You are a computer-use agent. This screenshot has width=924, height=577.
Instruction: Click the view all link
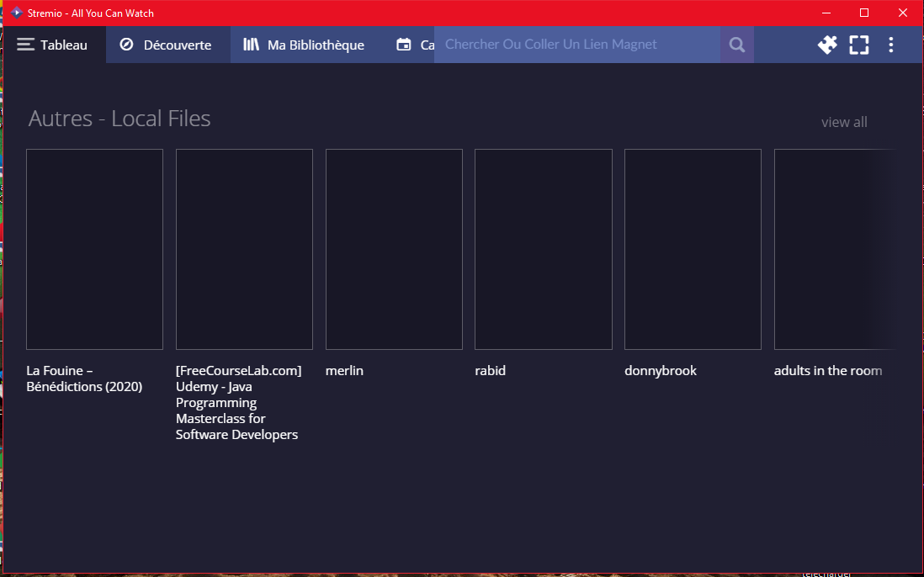(x=844, y=122)
